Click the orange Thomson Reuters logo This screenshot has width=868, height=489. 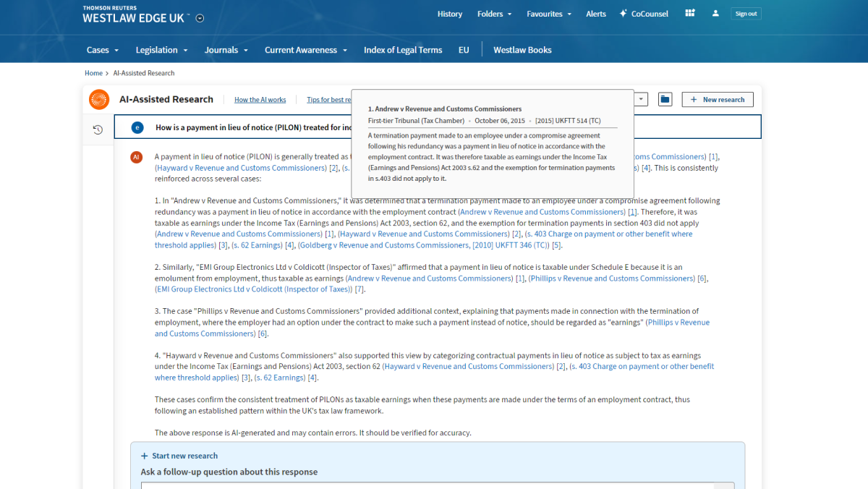99,100
